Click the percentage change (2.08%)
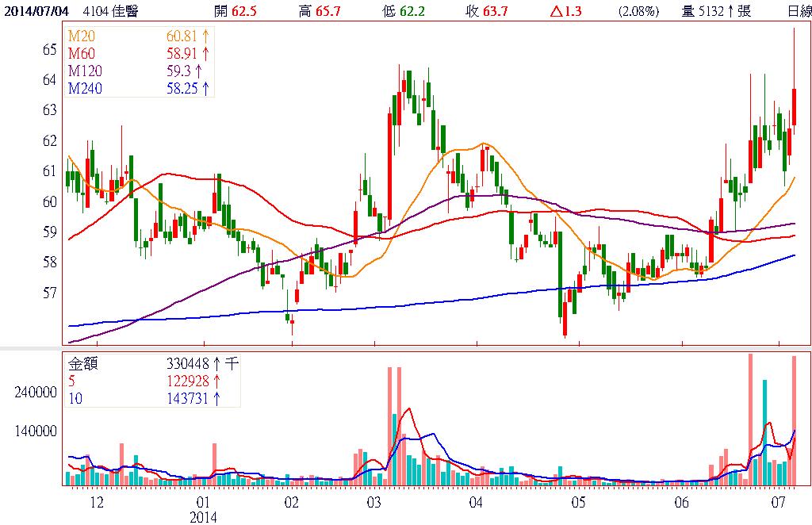 638,11
